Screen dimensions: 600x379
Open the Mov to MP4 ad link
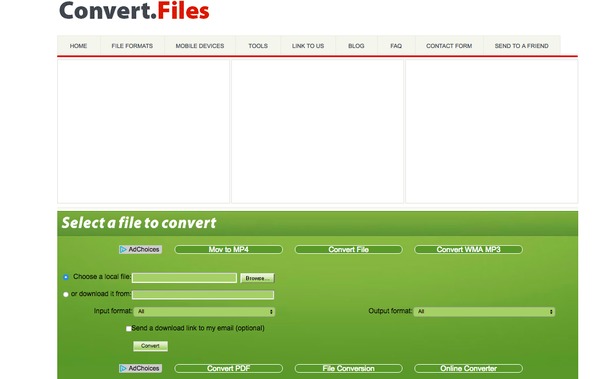pyautogui.click(x=228, y=250)
